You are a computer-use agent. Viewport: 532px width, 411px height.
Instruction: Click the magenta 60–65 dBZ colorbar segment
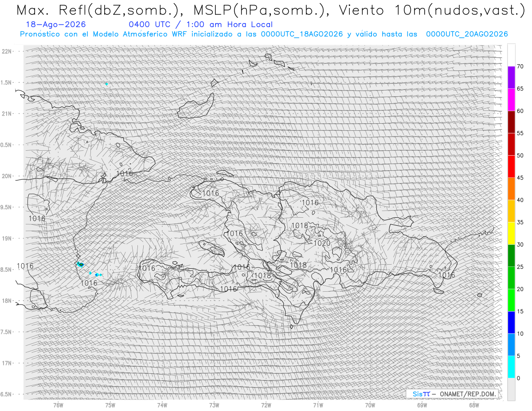coord(511,100)
